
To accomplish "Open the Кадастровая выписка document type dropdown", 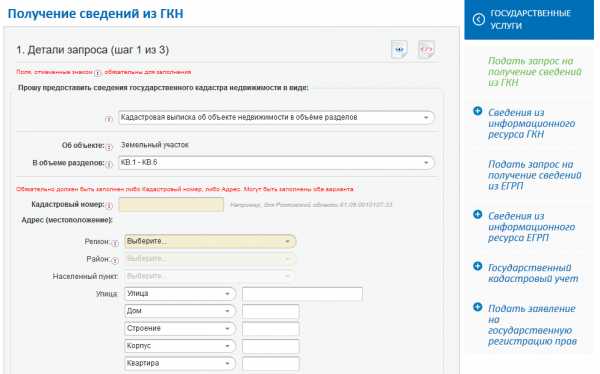I will (x=276, y=118).
